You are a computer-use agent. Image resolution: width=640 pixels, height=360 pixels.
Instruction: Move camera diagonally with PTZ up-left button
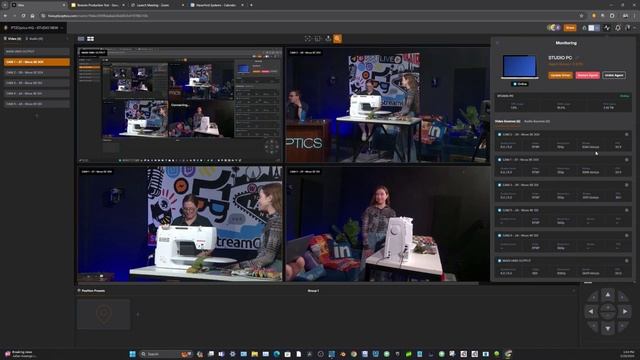point(594,298)
